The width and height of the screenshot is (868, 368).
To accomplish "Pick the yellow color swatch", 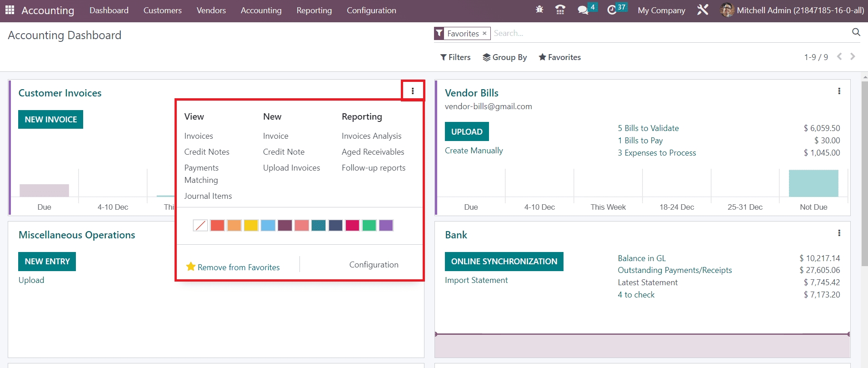I will coord(251,225).
